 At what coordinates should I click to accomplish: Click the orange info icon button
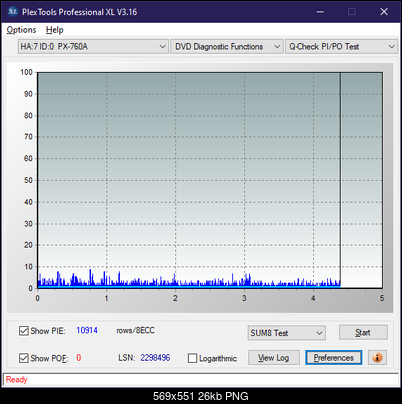[x=377, y=358]
